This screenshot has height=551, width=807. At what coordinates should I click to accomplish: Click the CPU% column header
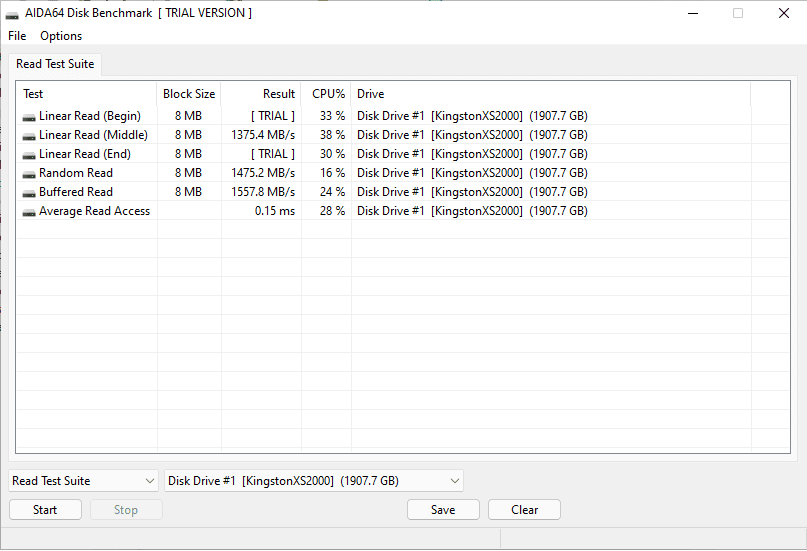[x=326, y=94]
